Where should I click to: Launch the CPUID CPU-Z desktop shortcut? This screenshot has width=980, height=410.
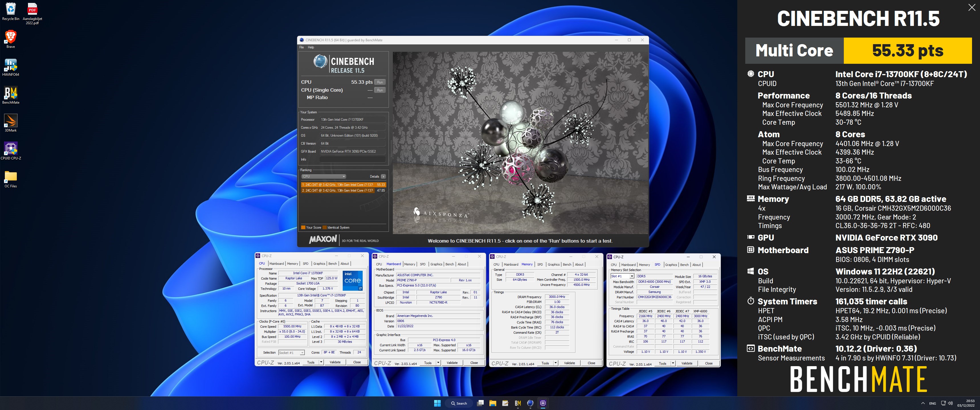tap(11, 151)
